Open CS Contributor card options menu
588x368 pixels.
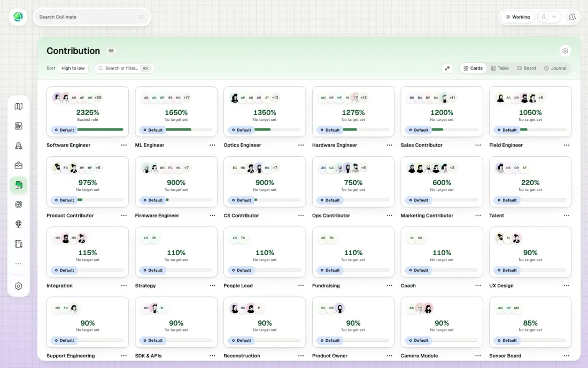pyautogui.click(x=301, y=216)
